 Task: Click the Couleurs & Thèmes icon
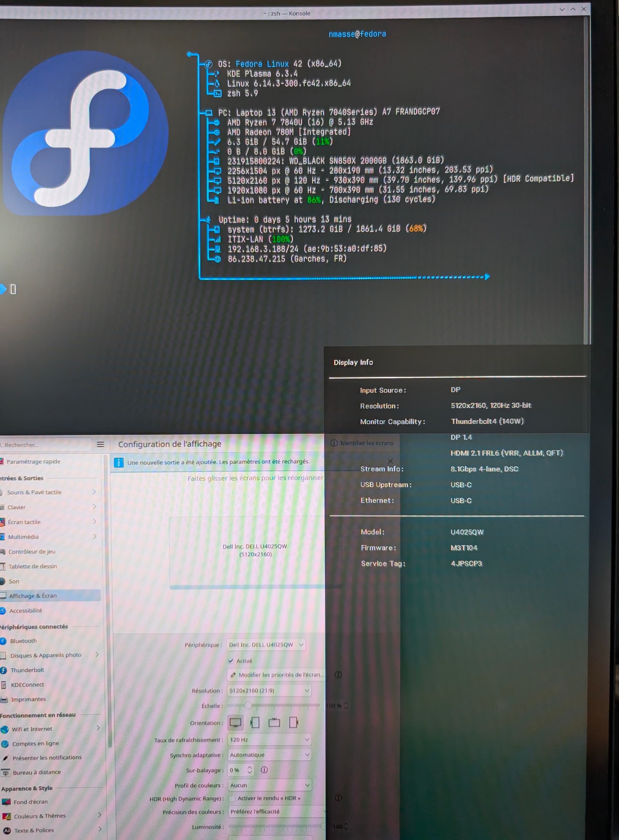(6, 816)
